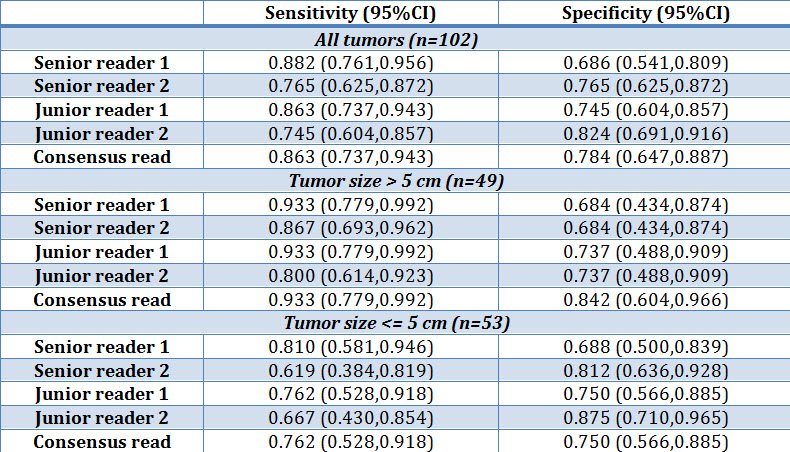Select the "Tumor size > 5 cm (n=49)" heading
This screenshot has height=452, width=790.
(x=394, y=181)
